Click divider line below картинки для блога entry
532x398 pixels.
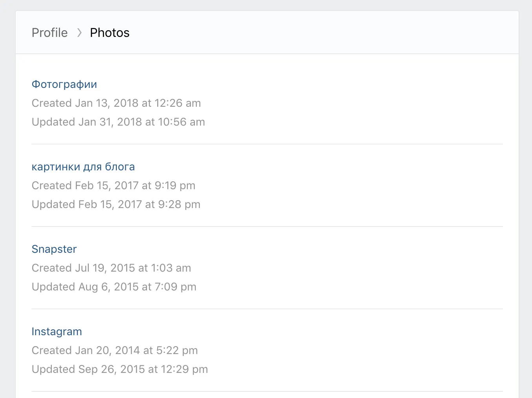click(x=267, y=226)
